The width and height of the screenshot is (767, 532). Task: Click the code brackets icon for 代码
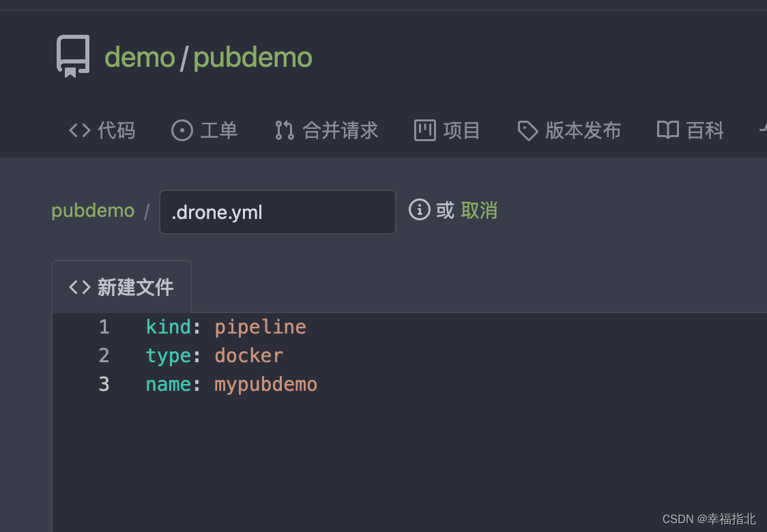coord(80,130)
